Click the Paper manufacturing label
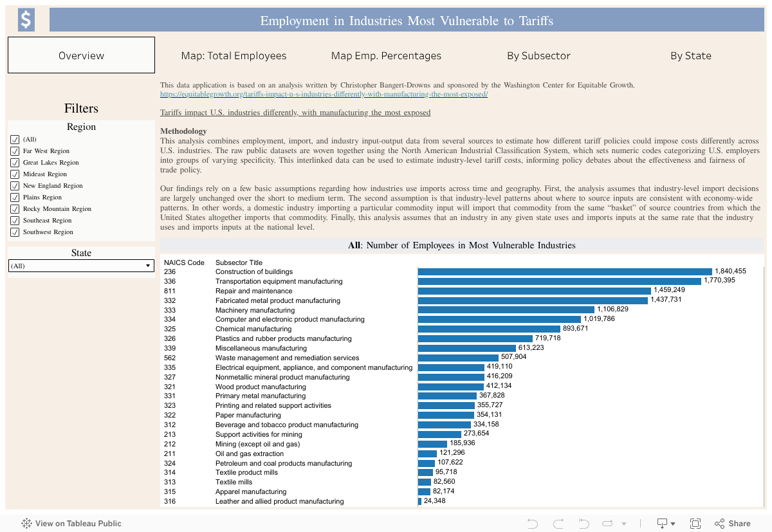The height and width of the screenshot is (532, 772). click(248, 415)
